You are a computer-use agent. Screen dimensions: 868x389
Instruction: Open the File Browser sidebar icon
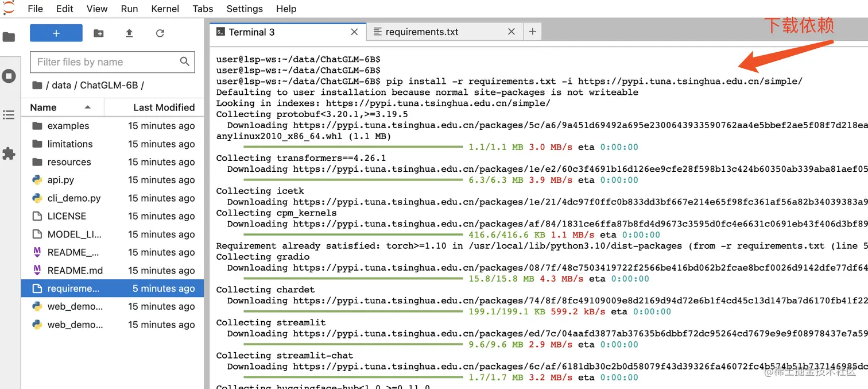coord(9,37)
